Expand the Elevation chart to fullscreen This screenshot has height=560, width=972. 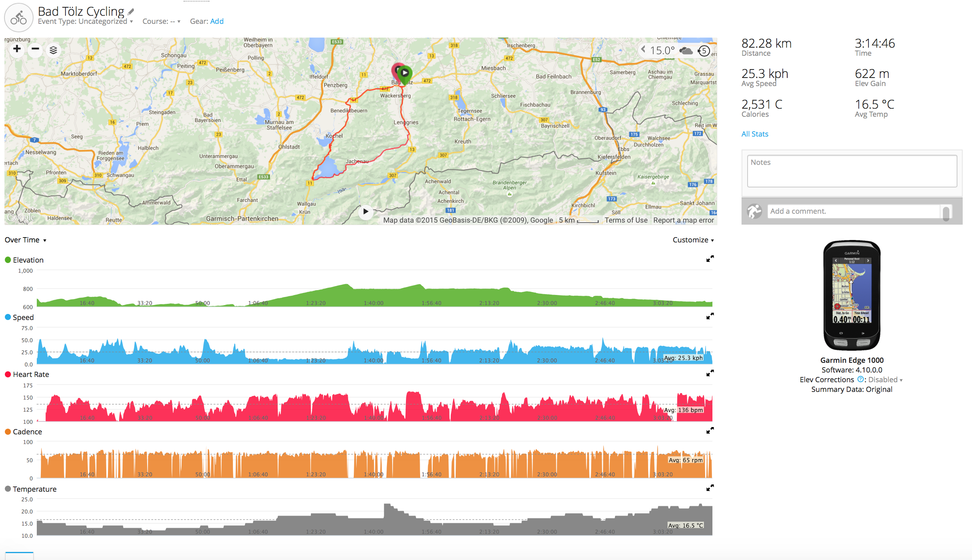point(710,259)
